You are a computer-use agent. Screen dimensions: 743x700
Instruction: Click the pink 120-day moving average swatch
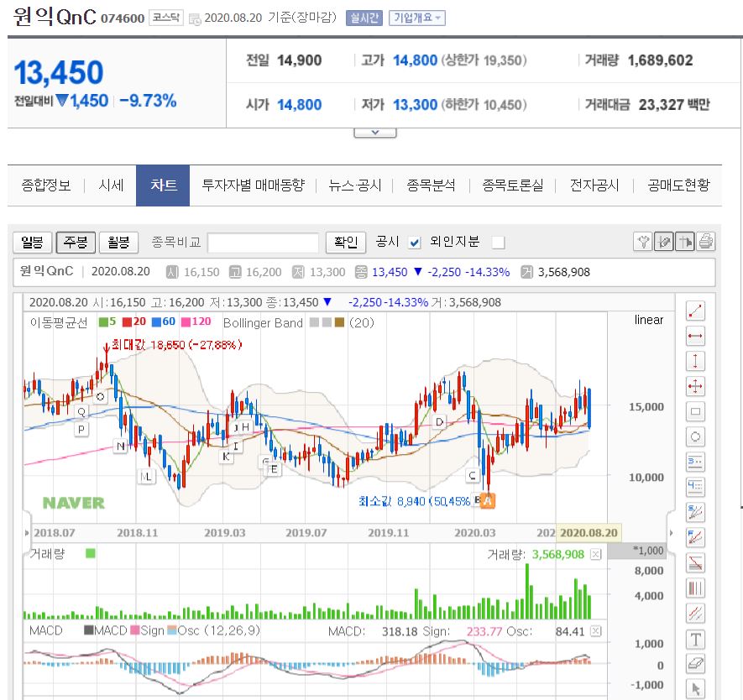[186, 322]
